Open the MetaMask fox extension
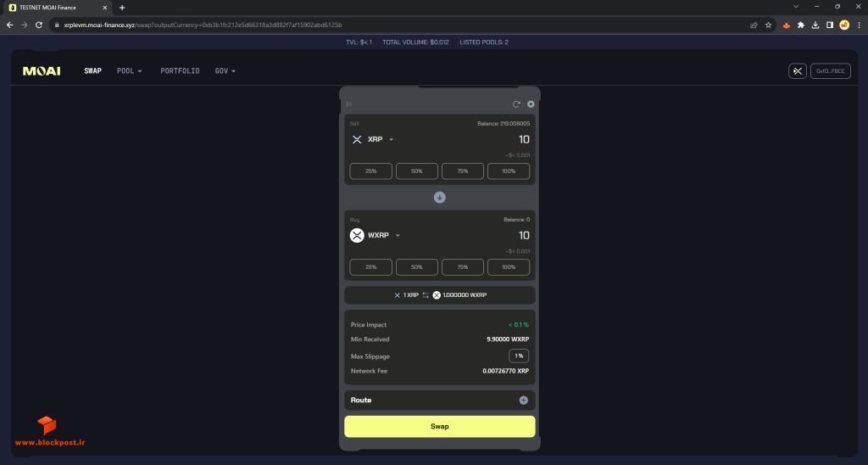The width and height of the screenshot is (868, 465). point(786,25)
